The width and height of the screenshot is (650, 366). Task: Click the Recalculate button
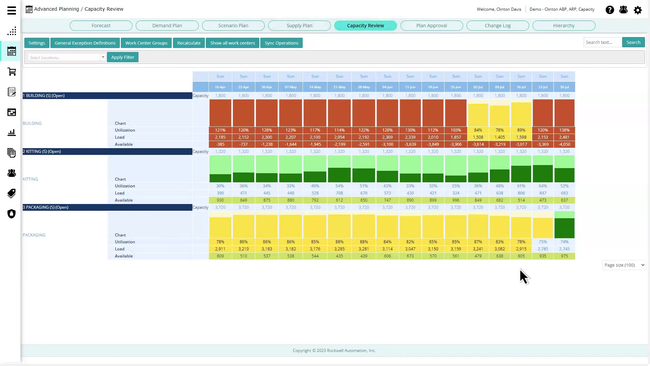(x=189, y=43)
